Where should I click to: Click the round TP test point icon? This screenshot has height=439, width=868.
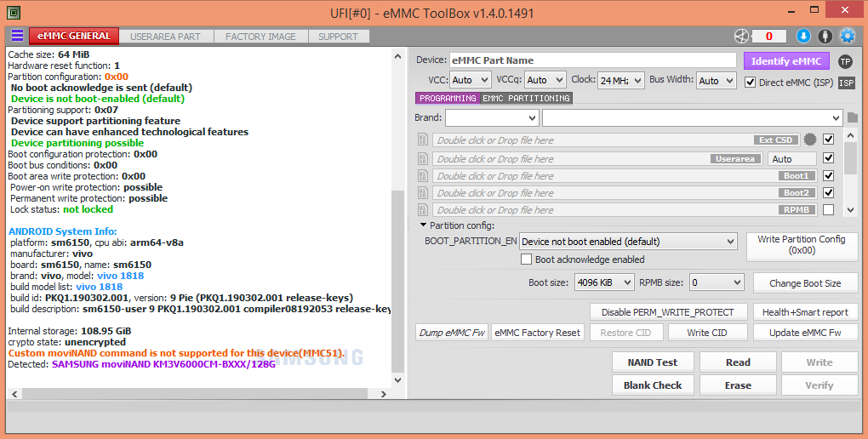coord(845,61)
